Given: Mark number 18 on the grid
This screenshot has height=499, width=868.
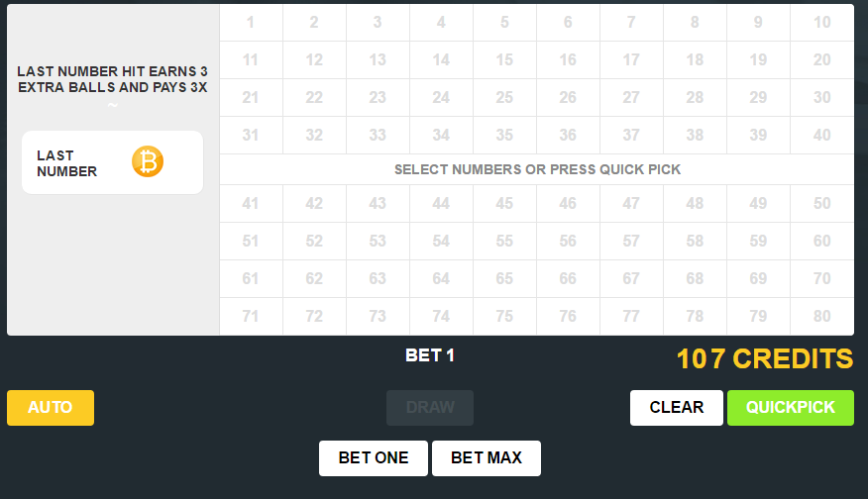Looking at the screenshot, I should [x=695, y=60].
